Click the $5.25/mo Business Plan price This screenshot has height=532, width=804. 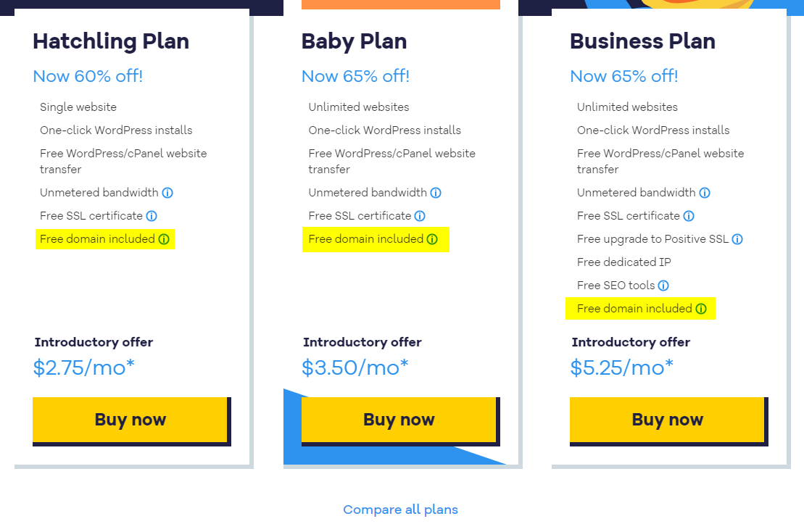[x=621, y=367]
